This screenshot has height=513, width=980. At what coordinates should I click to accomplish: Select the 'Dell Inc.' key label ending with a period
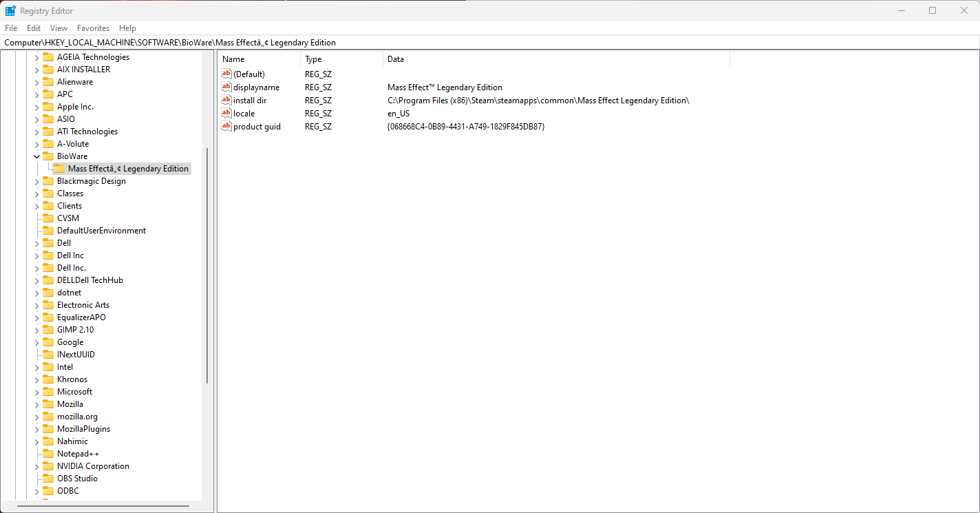(72, 268)
